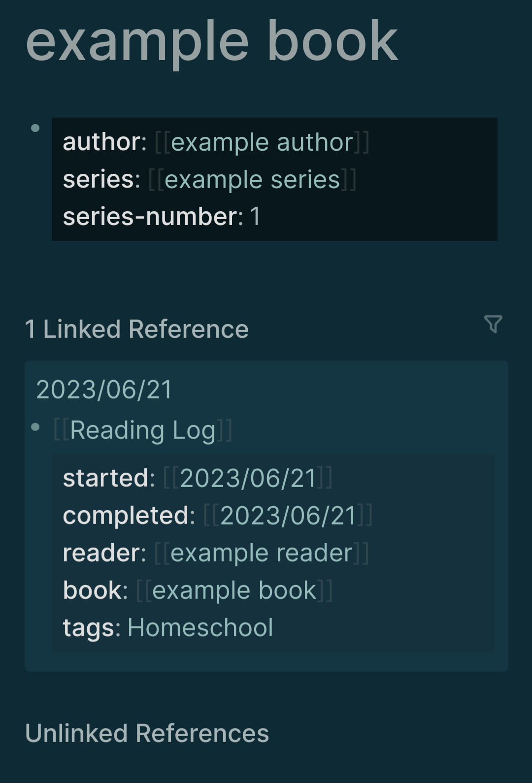Image resolution: width=532 pixels, height=783 pixels.
Task: Expand the Unlinked References section
Action: click(147, 733)
